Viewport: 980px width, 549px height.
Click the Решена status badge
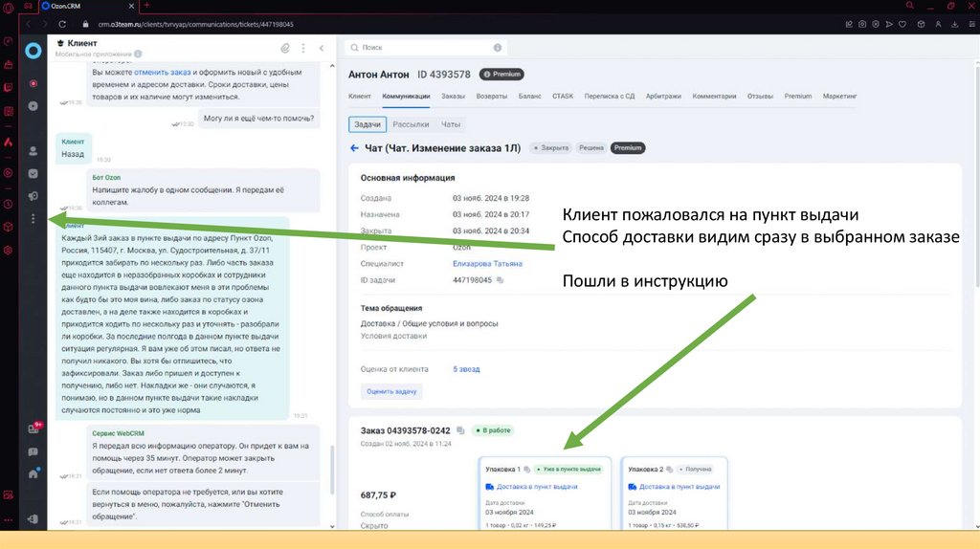(x=591, y=148)
